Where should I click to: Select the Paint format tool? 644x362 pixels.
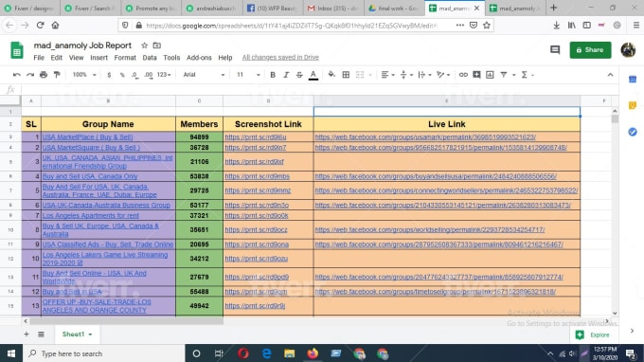click(57, 75)
